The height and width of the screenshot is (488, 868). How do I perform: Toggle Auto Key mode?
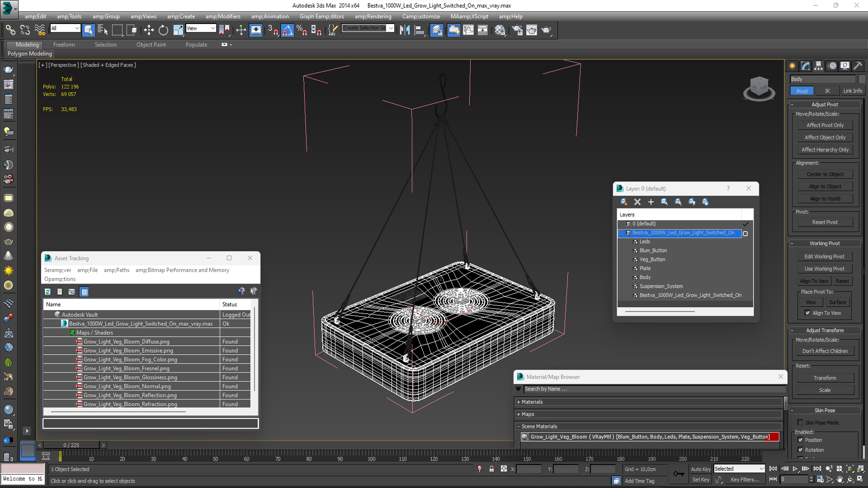click(700, 469)
